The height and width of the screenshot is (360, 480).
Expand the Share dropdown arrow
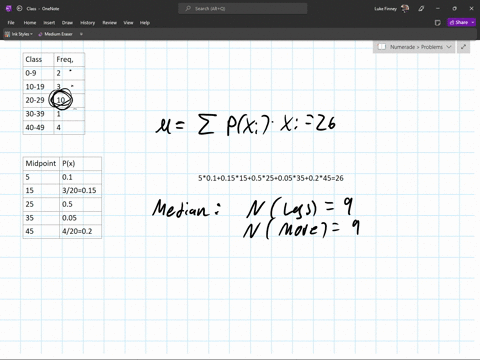tap(473, 22)
